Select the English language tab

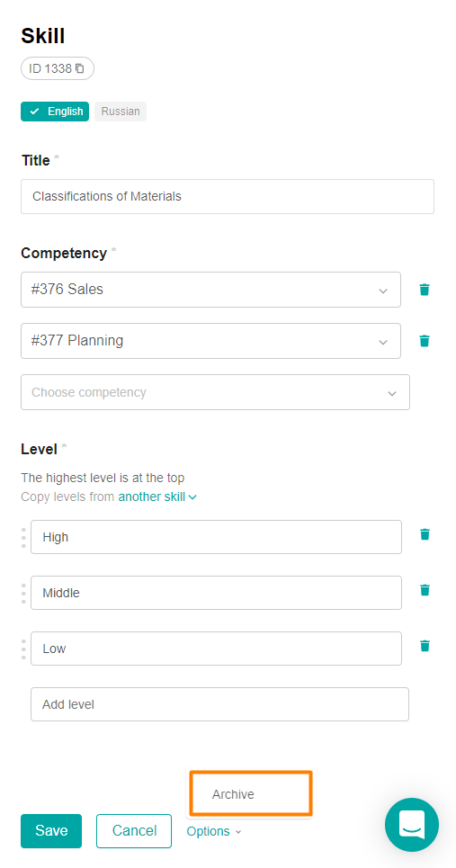coord(55,112)
